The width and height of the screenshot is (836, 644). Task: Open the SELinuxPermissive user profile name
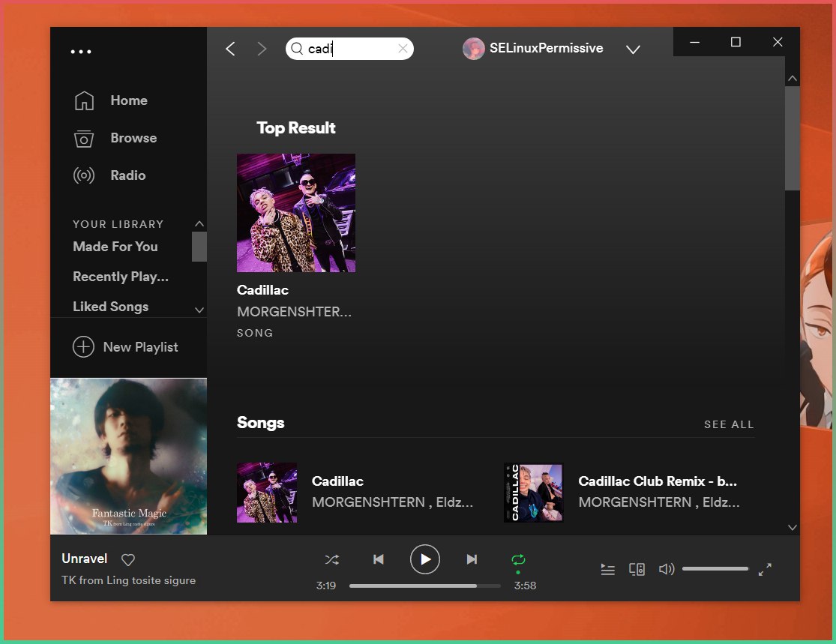[x=546, y=48]
